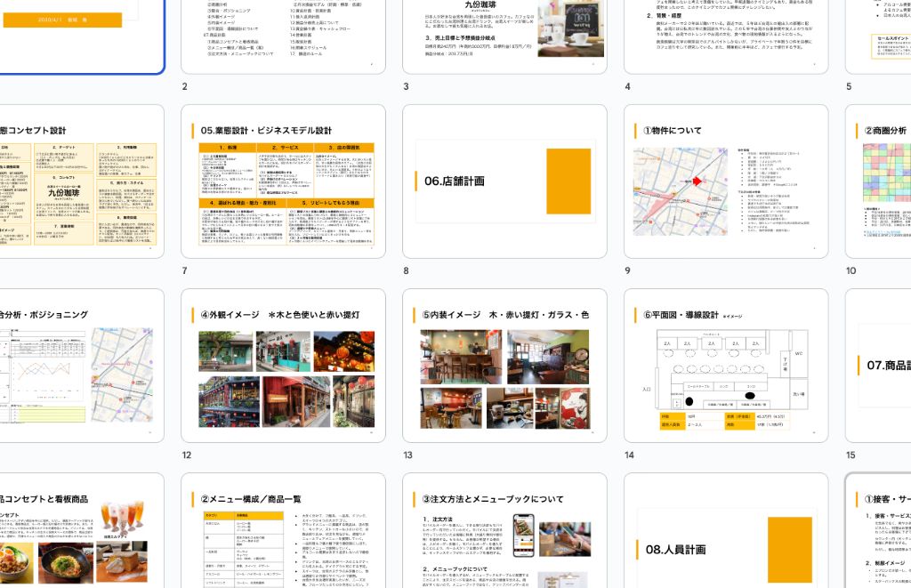Open the "06.店舗計画" section divider slide
The width and height of the screenshot is (911, 588).
pyautogui.click(x=504, y=178)
